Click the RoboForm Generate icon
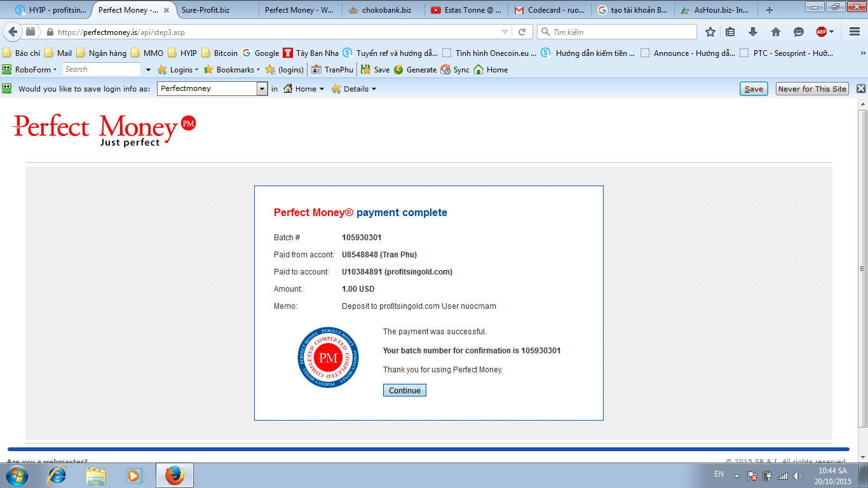Image resolution: width=868 pixels, height=488 pixels. click(x=398, y=70)
